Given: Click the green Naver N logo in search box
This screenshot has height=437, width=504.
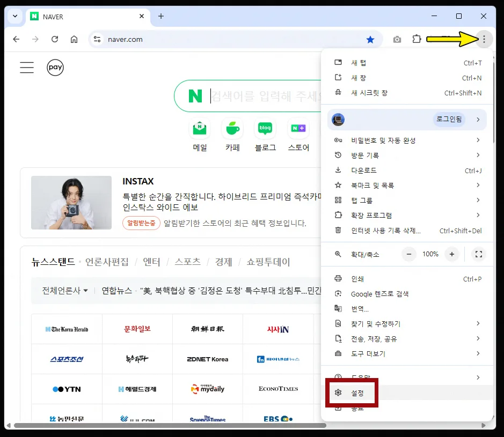Looking at the screenshot, I should [195, 96].
